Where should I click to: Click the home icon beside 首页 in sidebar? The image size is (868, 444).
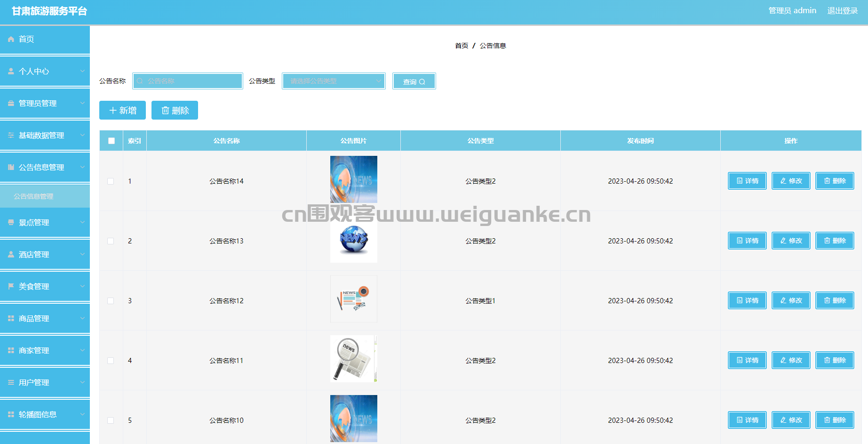click(x=11, y=39)
